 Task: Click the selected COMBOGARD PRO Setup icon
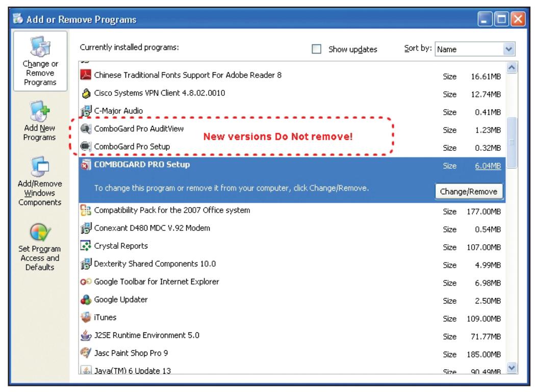tap(86, 165)
